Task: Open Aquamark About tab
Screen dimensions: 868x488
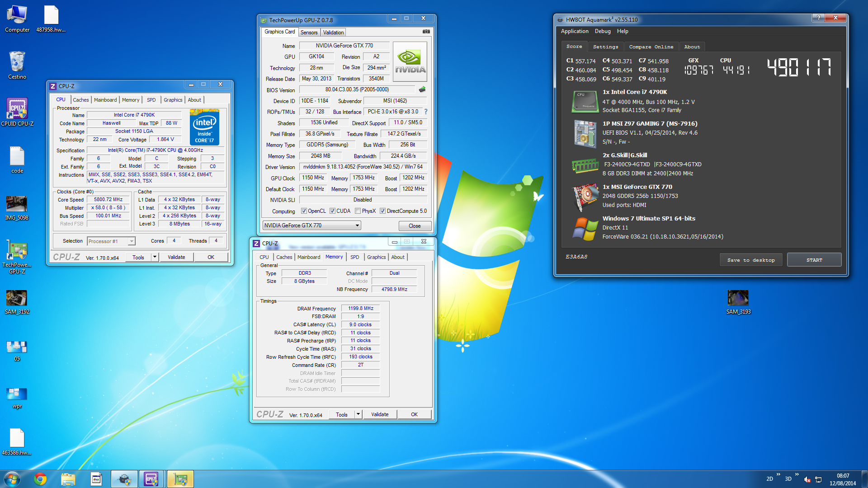Action: [692, 47]
